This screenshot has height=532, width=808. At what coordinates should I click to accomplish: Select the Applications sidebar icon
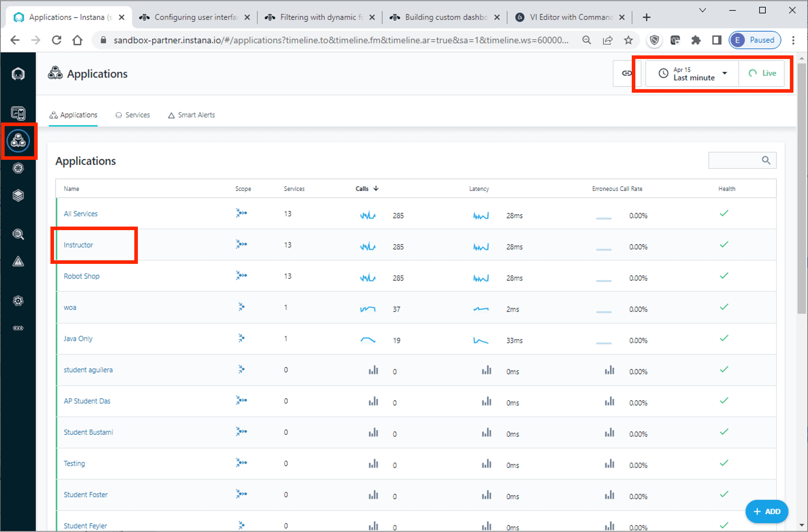[x=18, y=141]
